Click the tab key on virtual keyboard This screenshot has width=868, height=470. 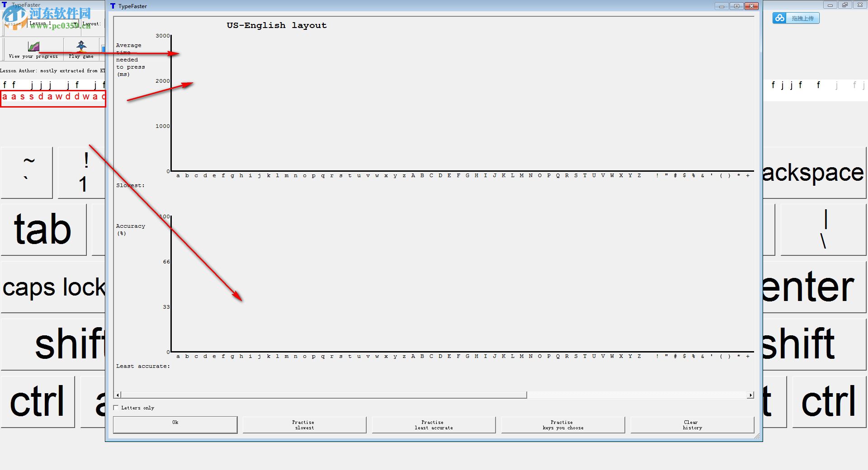tap(43, 230)
